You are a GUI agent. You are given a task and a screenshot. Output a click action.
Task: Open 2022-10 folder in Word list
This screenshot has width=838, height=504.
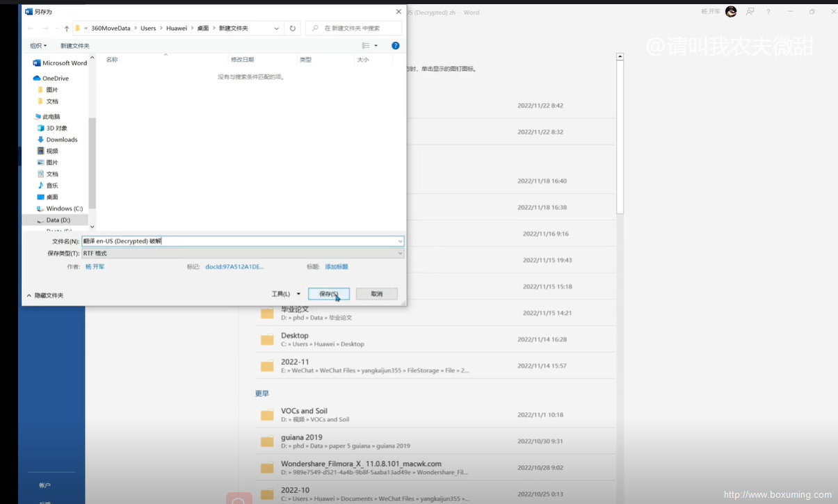click(435, 494)
